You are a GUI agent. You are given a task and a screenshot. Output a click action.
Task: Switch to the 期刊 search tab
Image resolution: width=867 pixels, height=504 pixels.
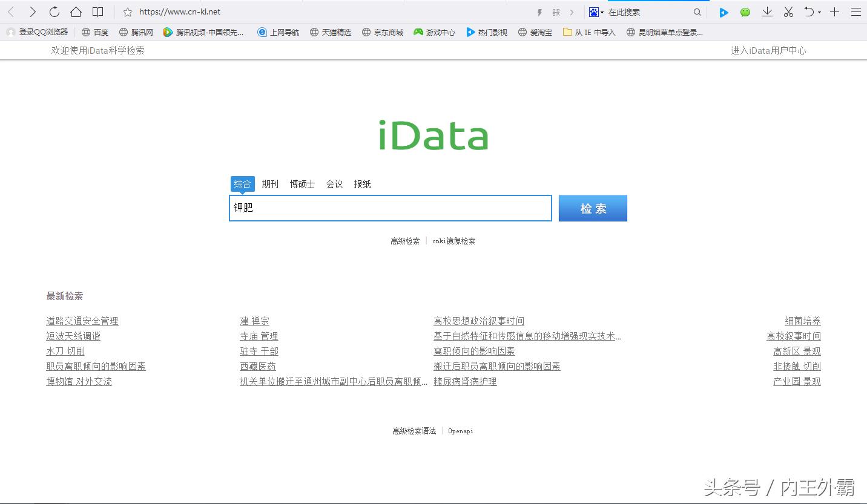[x=270, y=184]
